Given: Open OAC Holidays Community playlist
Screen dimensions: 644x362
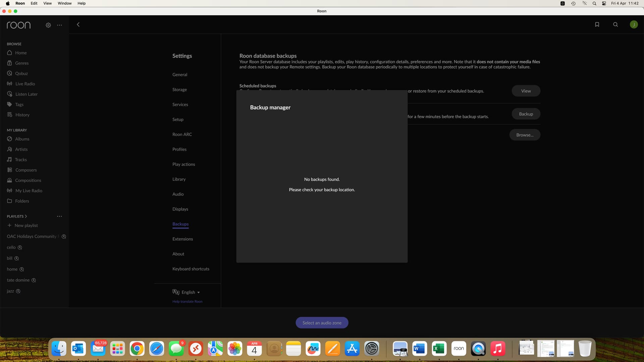Looking at the screenshot, I should coord(33,237).
